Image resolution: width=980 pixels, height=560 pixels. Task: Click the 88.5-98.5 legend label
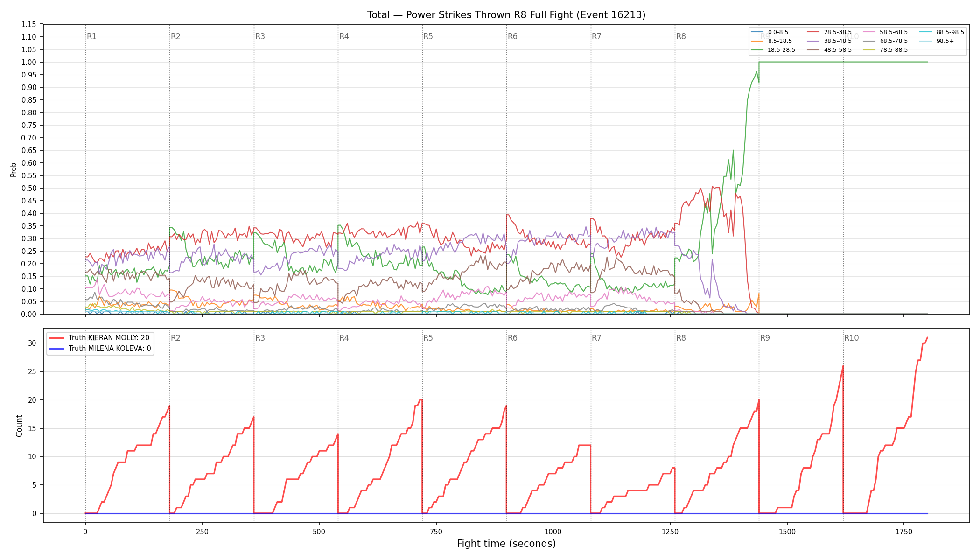point(950,32)
